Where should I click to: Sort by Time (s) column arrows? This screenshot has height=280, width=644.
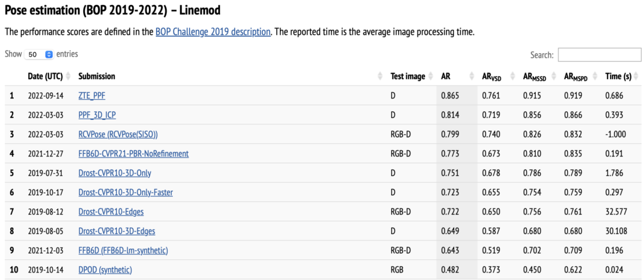point(635,76)
